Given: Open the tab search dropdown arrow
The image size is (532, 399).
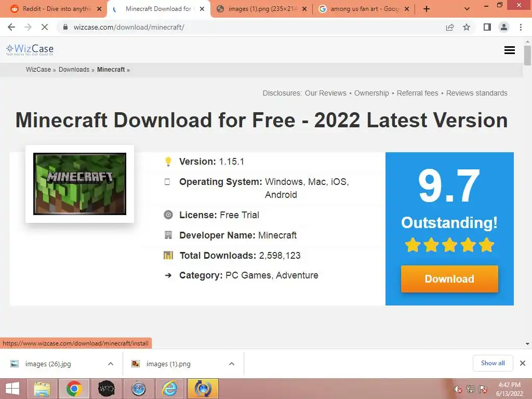Looking at the screenshot, I should pyautogui.click(x=467, y=9).
